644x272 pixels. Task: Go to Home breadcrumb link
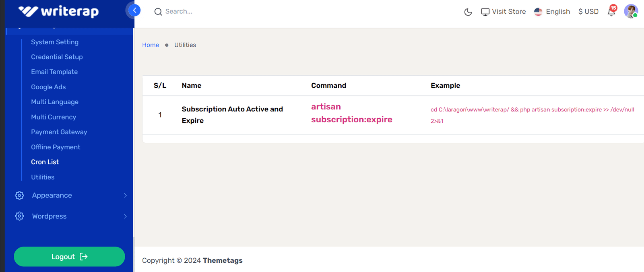click(x=151, y=45)
